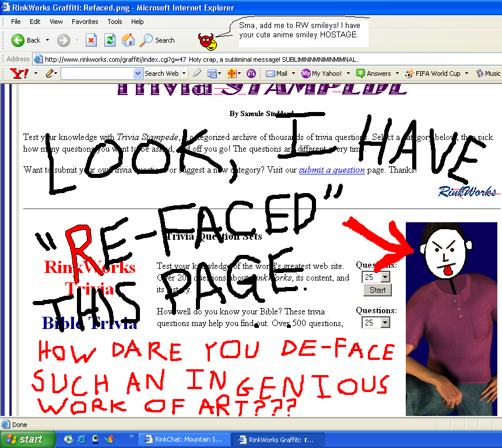Refresh the page with the green arrows icon
The height and width of the screenshot is (448, 502).
pos(110,40)
